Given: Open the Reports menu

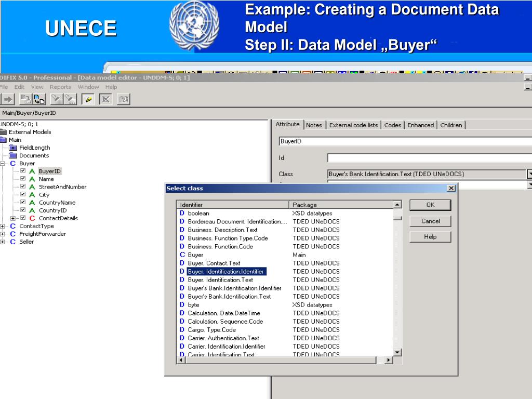Looking at the screenshot, I should click(x=60, y=87).
